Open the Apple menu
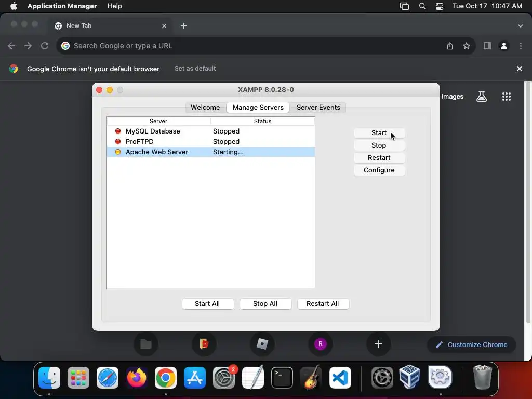532x399 pixels. [14, 6]
